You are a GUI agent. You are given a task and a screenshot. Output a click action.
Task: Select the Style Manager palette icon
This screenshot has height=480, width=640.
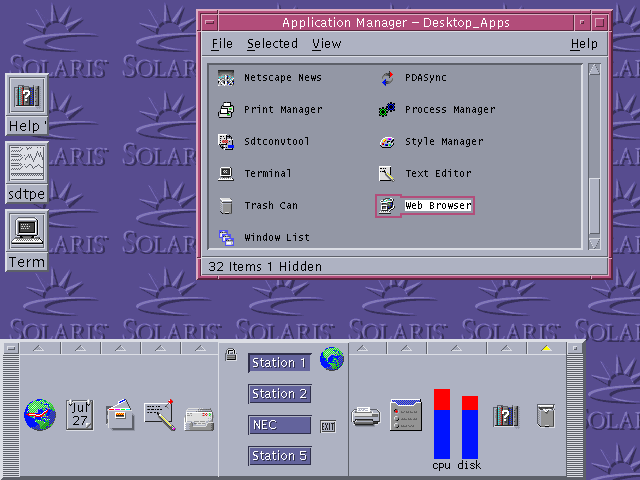(x=387, y=142)
